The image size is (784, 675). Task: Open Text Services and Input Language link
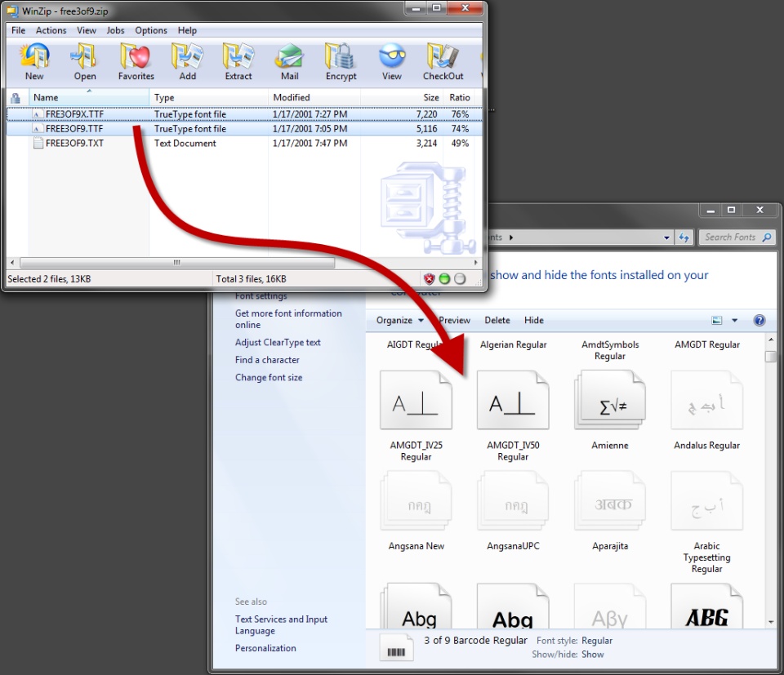281,624
